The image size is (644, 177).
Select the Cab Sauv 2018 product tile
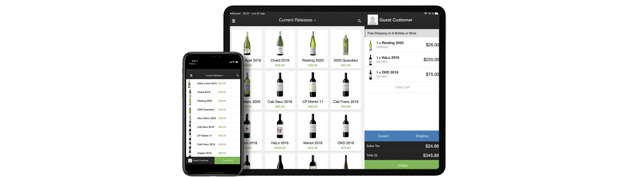click(280, 90)
